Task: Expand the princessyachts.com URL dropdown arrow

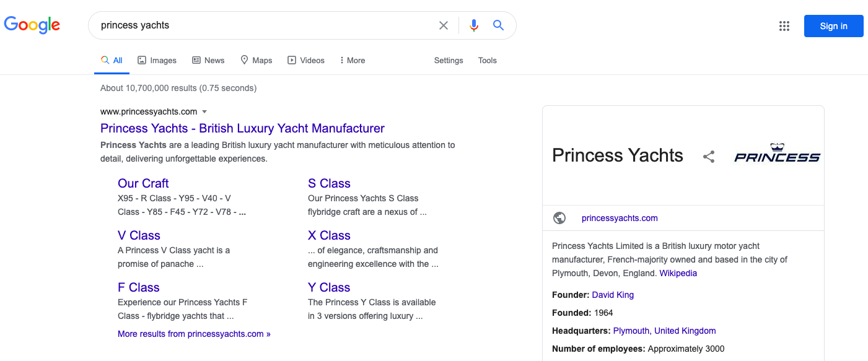Action: coord(204,112)
